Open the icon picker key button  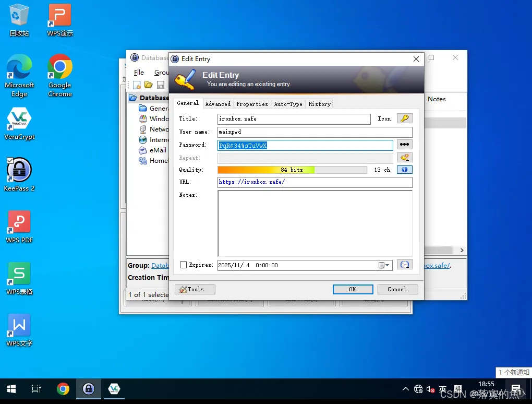coord(404,118)
